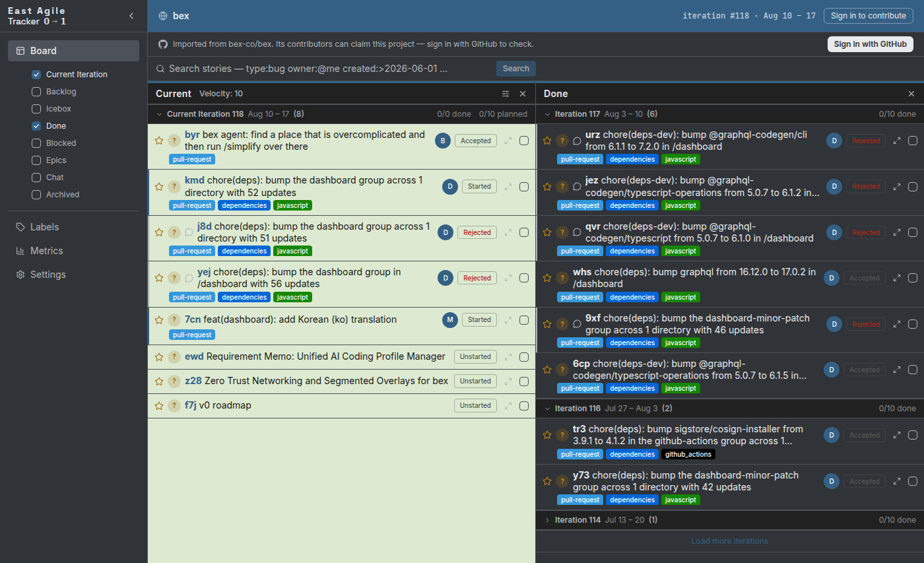The height and width of the screenshot is (563, 924).
Task: Star the 7cn Korean translation story
Action: pos(159,320)
